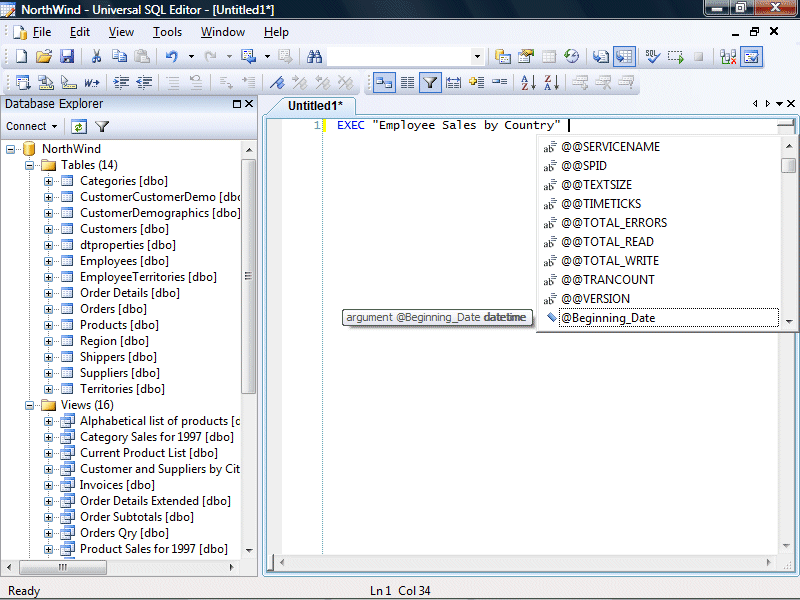Click the object properties icon with hand

526,56
